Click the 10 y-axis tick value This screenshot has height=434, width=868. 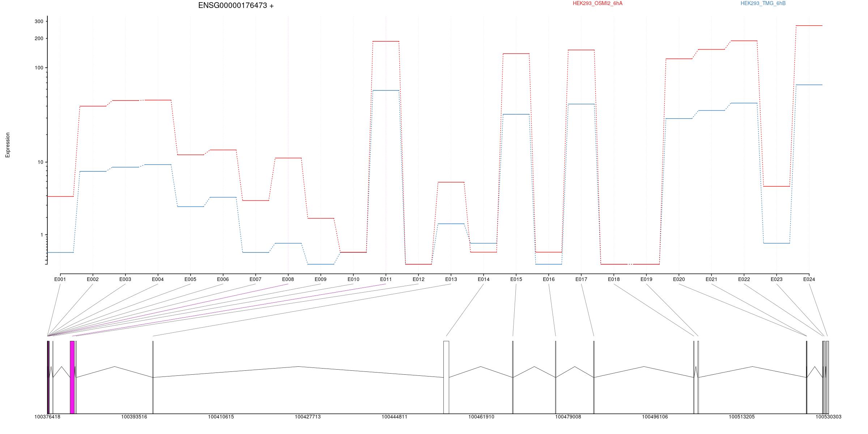[x=40, y=162]
